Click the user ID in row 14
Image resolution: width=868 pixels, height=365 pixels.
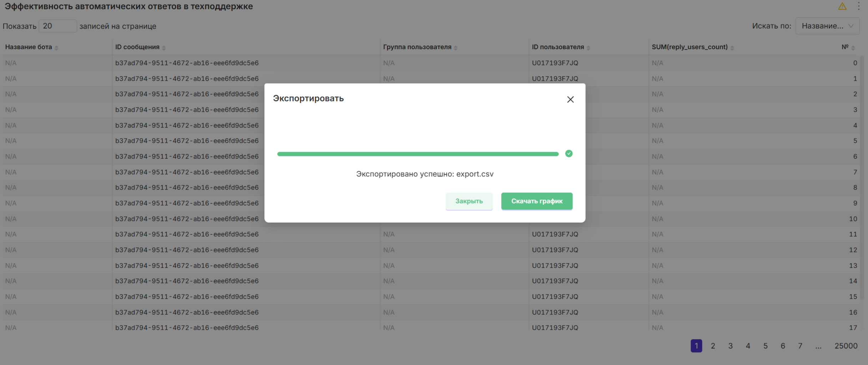(555, 281)
